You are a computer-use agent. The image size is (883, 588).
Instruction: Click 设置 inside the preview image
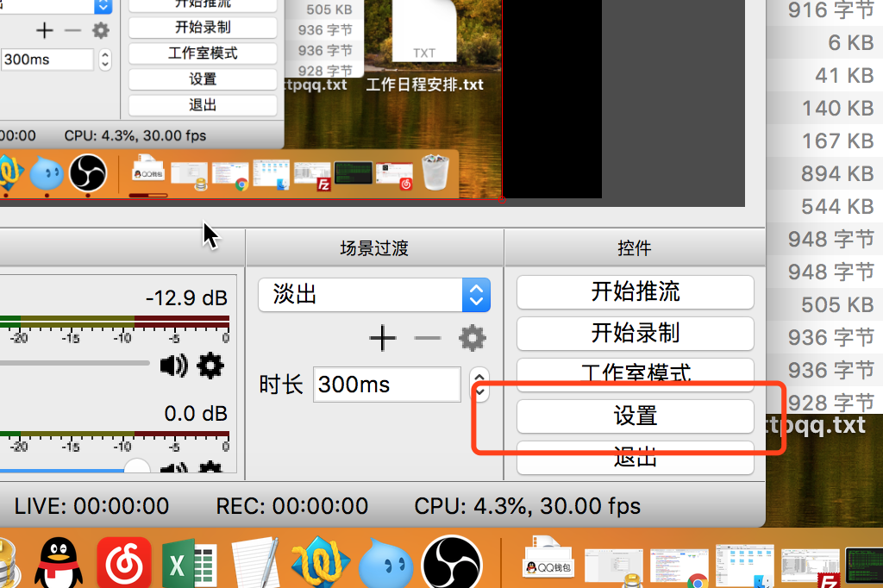tap(203, 79)
